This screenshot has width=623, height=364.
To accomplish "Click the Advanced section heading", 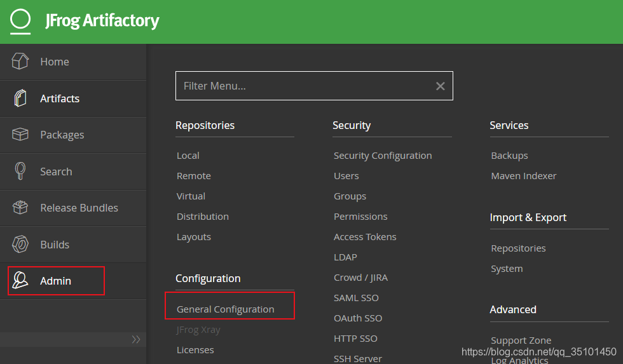I will [x=513, y=309].
